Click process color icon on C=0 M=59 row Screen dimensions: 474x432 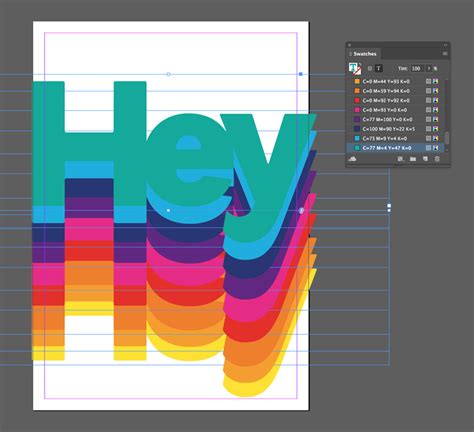point(429,91)
